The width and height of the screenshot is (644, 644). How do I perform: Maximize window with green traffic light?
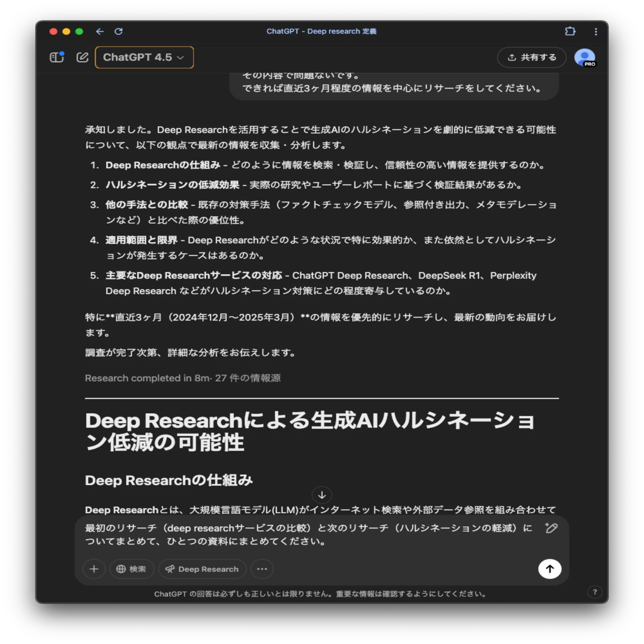79,31
